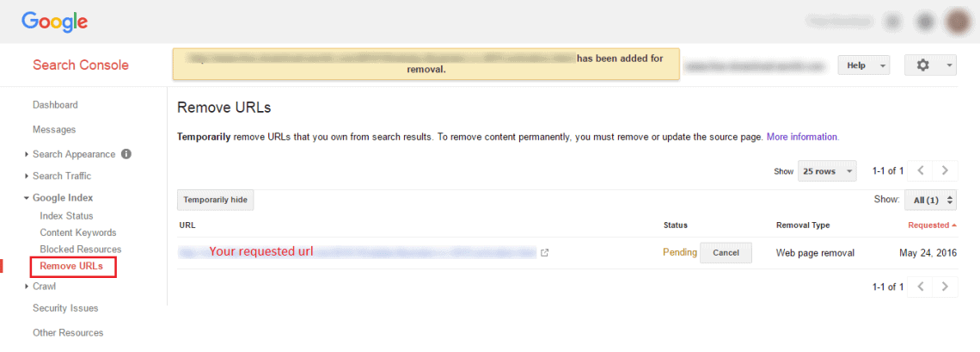Viewport: 980px width, 352px height.
Task: Click the Temporarily hide button
Action: (x=216, y=200)
